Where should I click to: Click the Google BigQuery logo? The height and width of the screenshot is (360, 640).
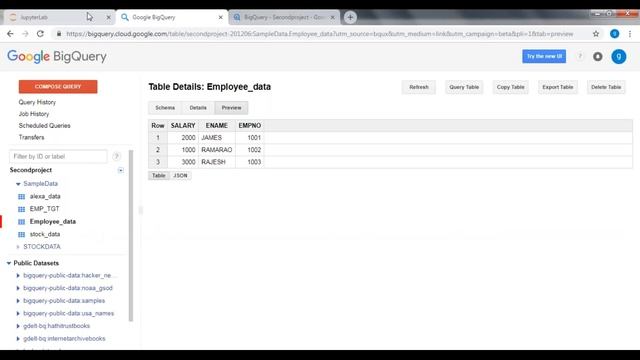pos(57,56)
